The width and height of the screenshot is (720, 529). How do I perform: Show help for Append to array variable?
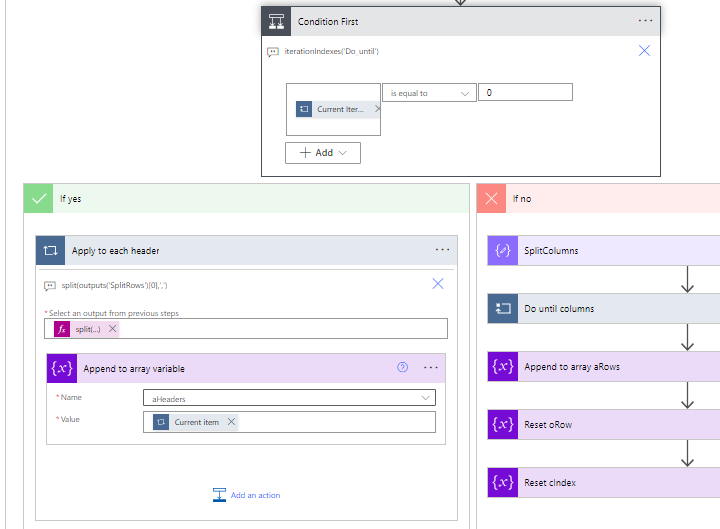[403, 368]
